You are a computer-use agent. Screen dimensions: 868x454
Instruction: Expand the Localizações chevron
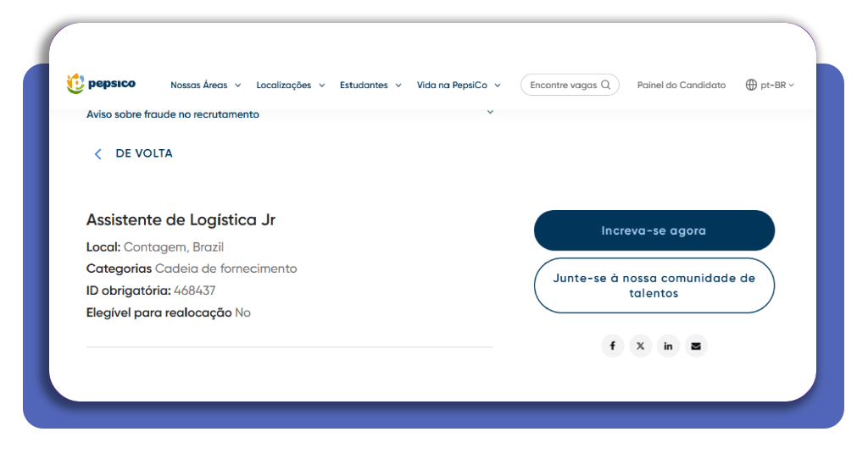[321, 86]
